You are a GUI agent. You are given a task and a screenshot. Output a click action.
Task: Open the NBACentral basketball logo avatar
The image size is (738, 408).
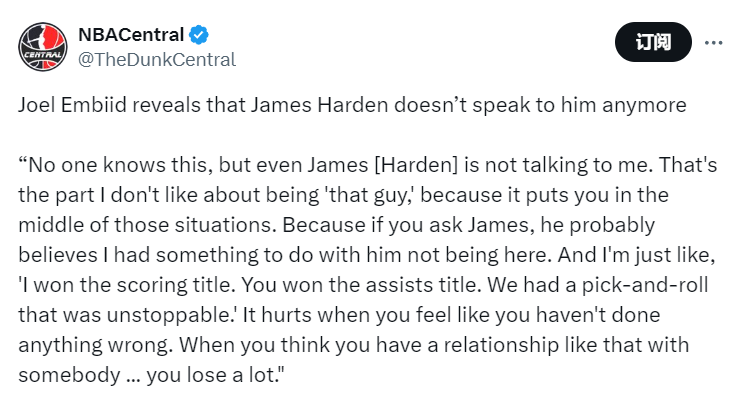pos(43,47)
